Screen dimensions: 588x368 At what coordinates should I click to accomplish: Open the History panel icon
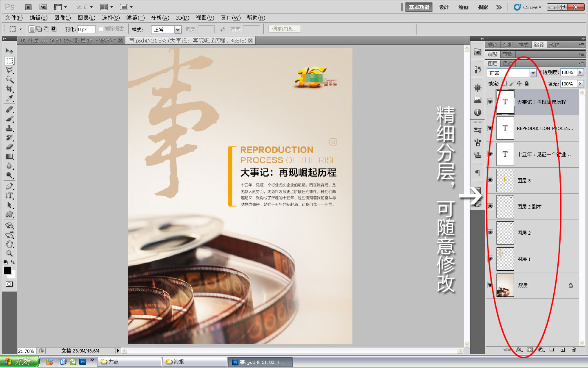pos(478,70)
